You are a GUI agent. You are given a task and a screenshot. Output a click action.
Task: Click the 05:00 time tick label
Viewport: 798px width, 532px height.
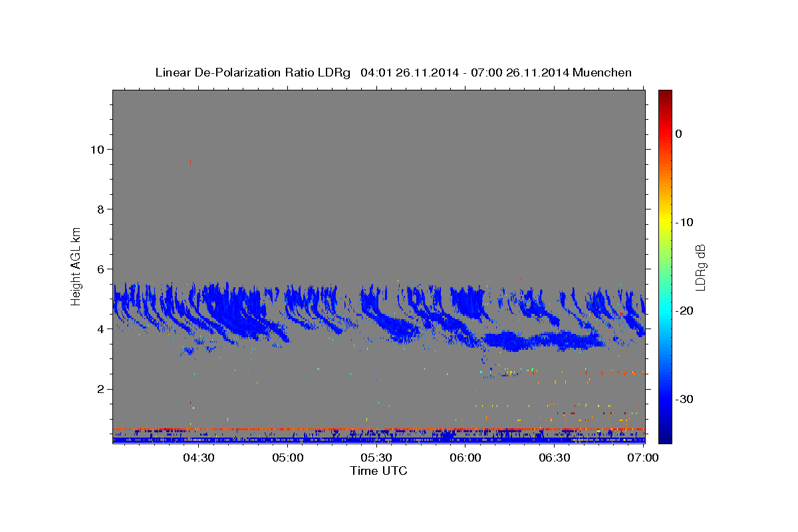(x=288, y=458)
